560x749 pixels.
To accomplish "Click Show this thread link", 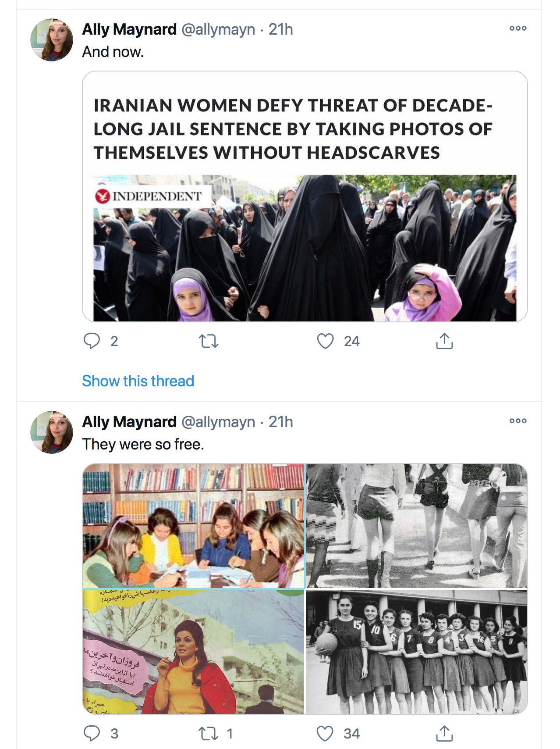I will [x=138, y=381].
